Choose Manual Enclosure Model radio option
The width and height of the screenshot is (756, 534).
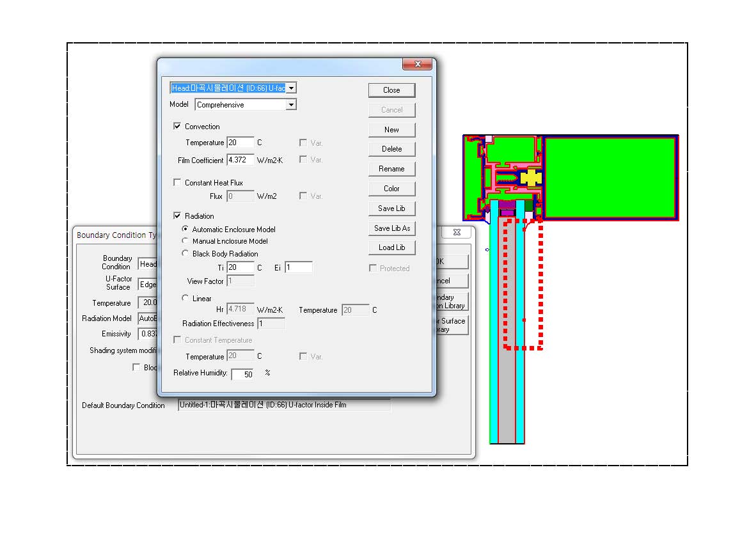185,241
